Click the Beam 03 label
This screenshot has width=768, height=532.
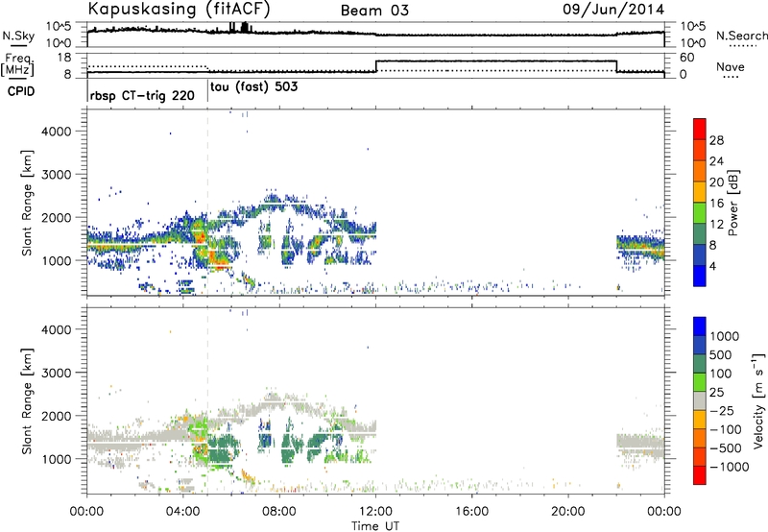(x=374, y=11)
